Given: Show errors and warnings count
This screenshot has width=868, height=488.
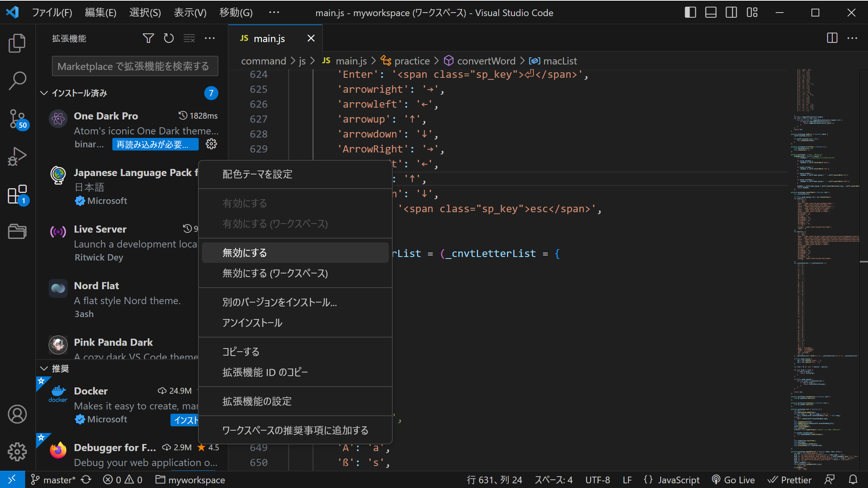Looking at the screenshot, I should click(123, 480).
